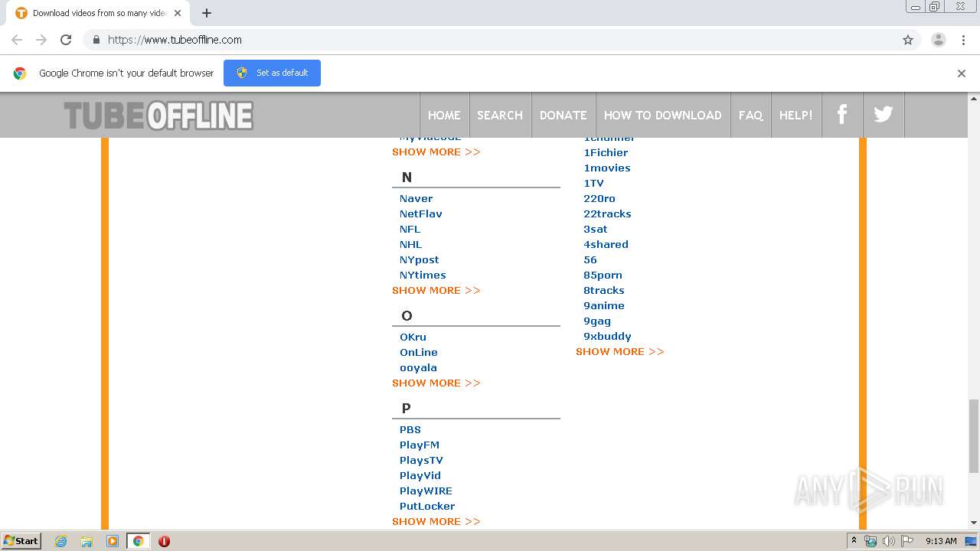Open the media player taskbar icon
This screenshot has height=551, width=980.
[113, 541]
